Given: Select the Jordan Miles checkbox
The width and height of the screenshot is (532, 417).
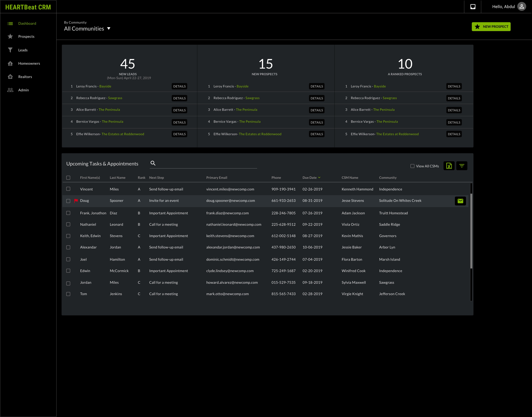Looking at the screenshot, I should [68, 283].
